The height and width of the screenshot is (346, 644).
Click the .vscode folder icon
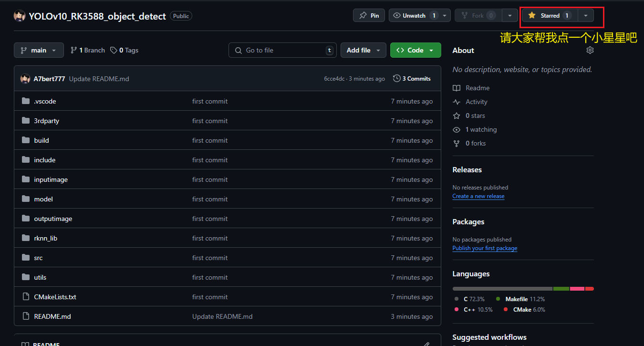(x=26, y=101)
